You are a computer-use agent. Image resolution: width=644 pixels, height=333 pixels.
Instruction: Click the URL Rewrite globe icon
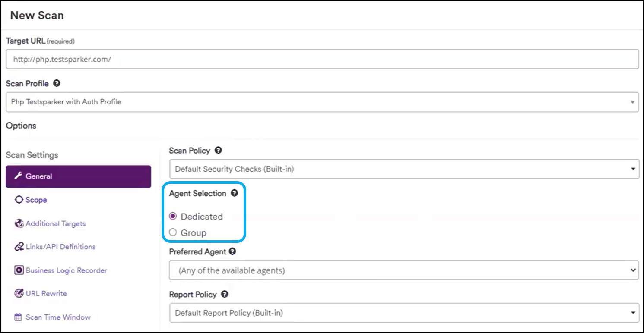tap(19, 293)
